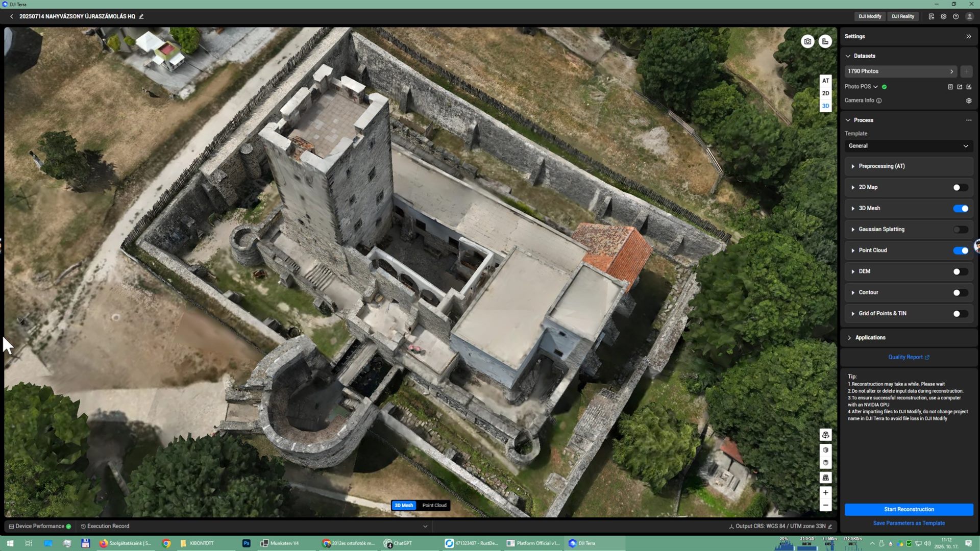Collapse the Datasets section
The height and width of the screenshot is (551, 980).
848,56
